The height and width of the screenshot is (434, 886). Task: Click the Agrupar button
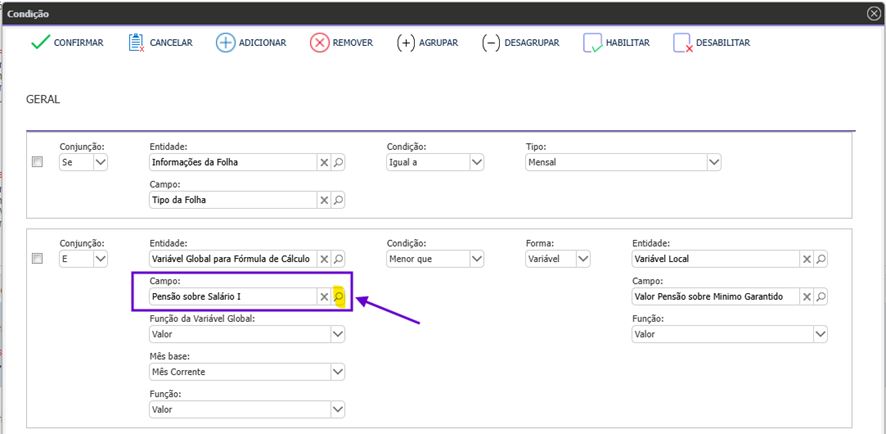(x=428, y=43)
